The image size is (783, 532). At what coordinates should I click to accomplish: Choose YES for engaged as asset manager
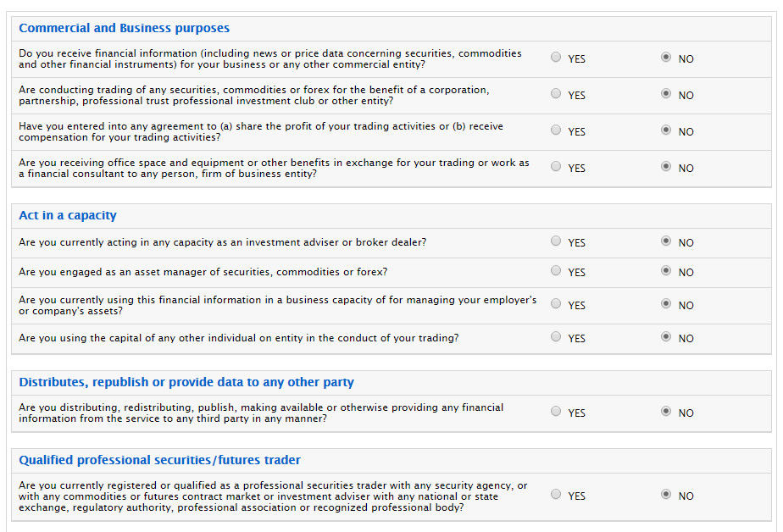coord(556,271)
